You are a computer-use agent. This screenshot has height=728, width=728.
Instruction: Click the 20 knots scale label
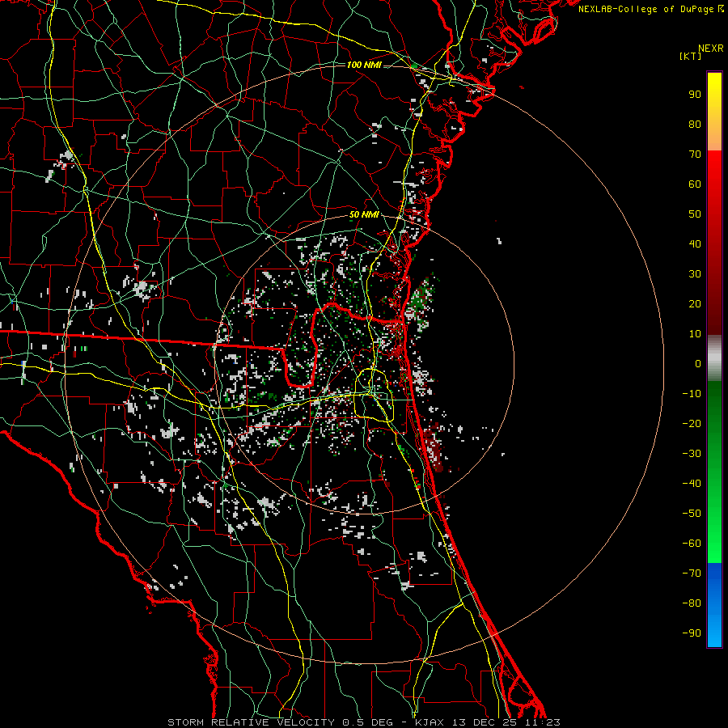695,303
